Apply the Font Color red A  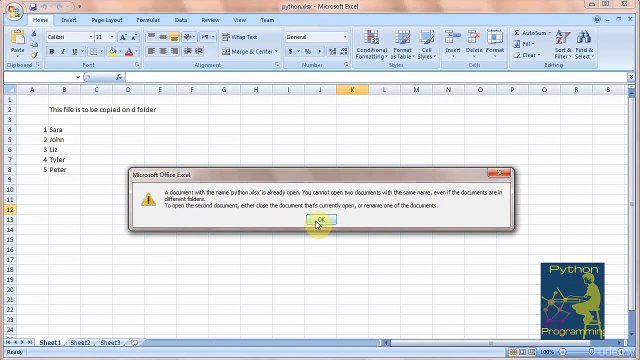[x=129, y=51]
